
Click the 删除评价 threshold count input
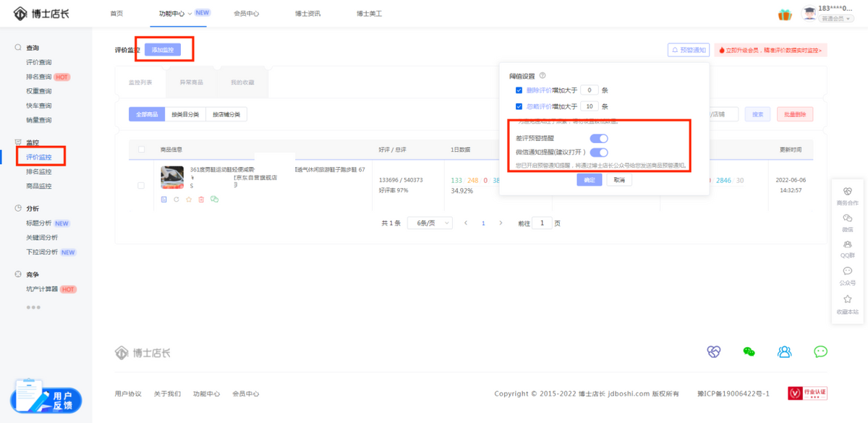point(590,90)
